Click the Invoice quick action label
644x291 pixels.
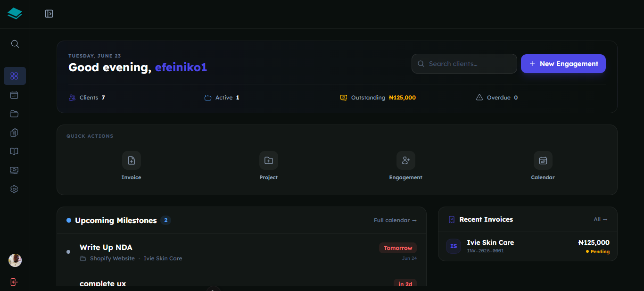(132, 177)
